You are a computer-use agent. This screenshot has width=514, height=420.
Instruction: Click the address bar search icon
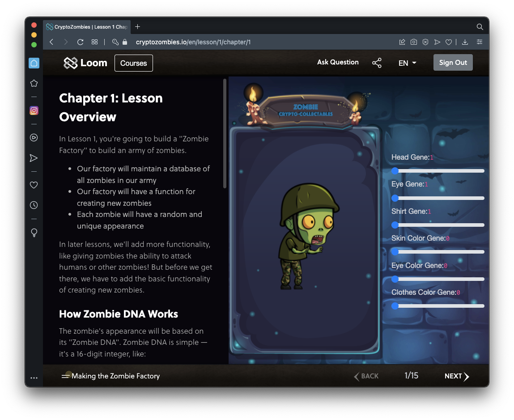click(115, 42)
